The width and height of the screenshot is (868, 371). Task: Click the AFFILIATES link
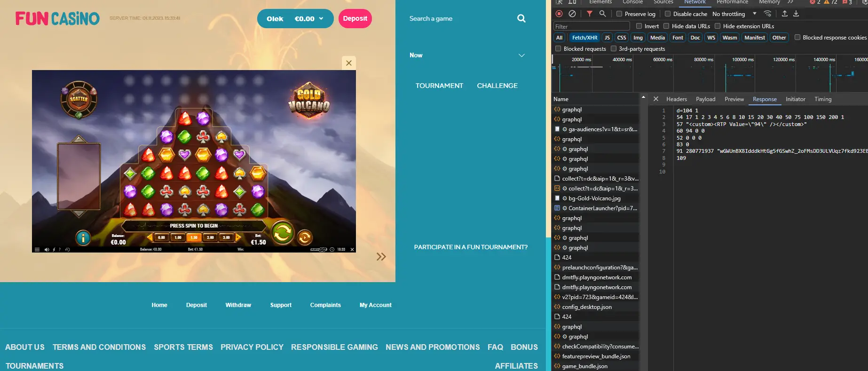click(x=516, y=366)
